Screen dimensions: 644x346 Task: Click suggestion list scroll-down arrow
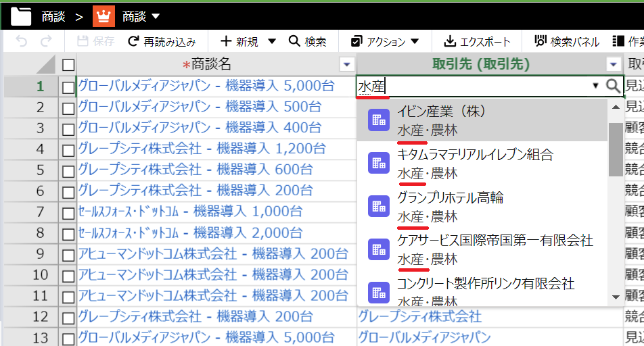point(616,297)
